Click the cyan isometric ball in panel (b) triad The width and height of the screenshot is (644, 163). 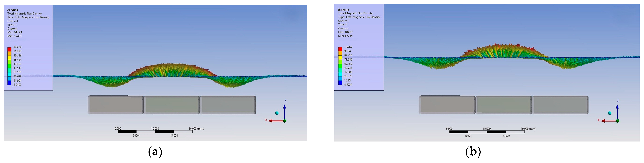(610, 113)
